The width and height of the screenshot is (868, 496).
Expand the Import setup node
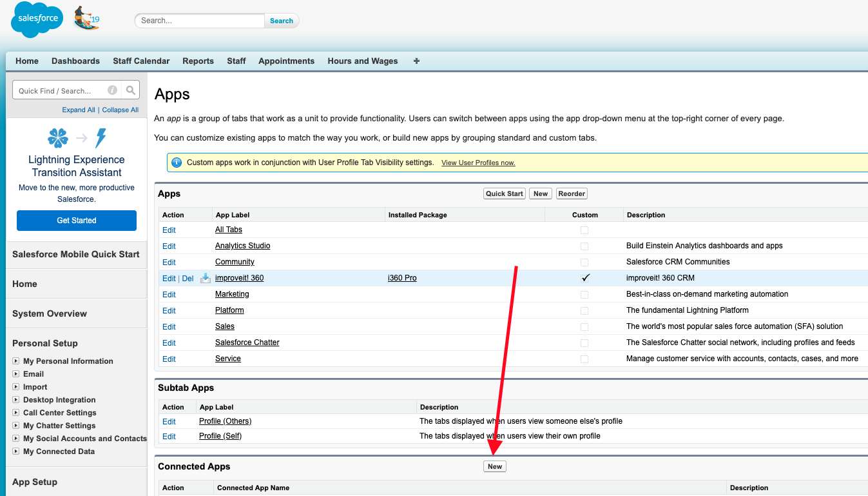16,387
